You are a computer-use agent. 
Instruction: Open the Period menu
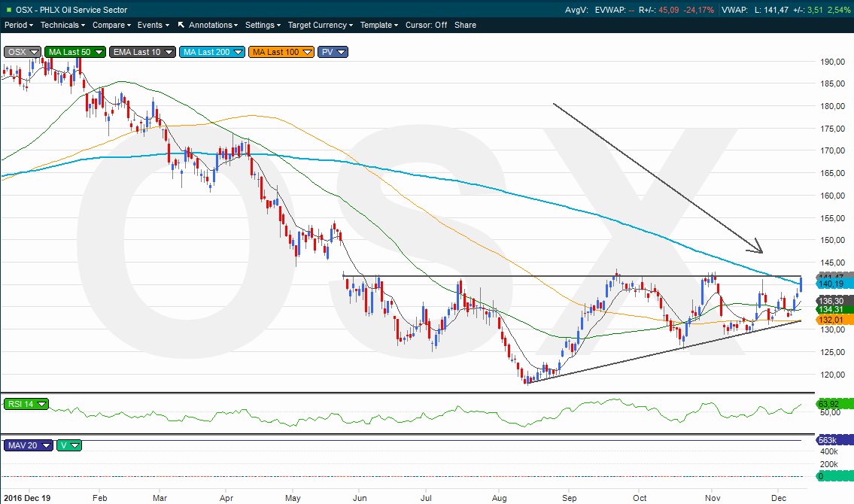(19, 25)
